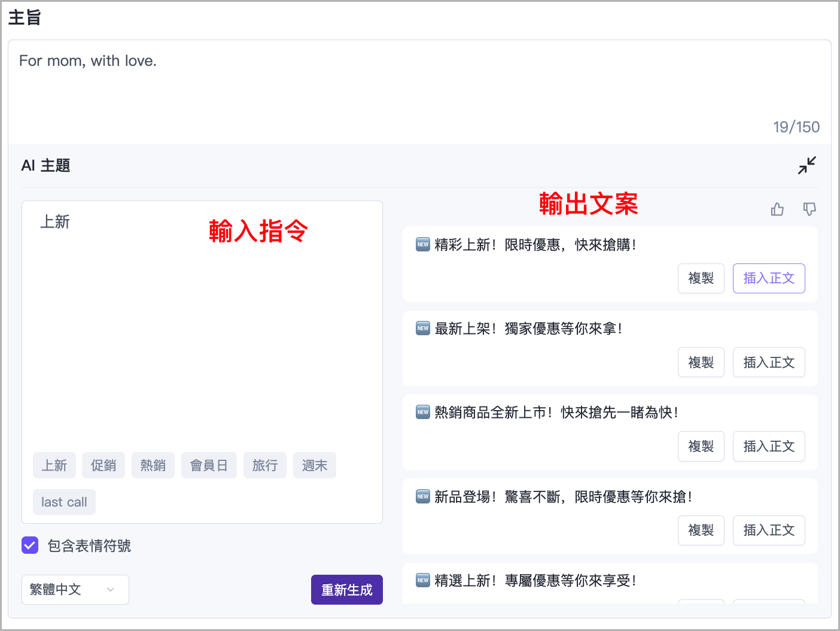This screenshot has width=840, height=631.
Task: Select the last call keyword tag
Action: 64,502
